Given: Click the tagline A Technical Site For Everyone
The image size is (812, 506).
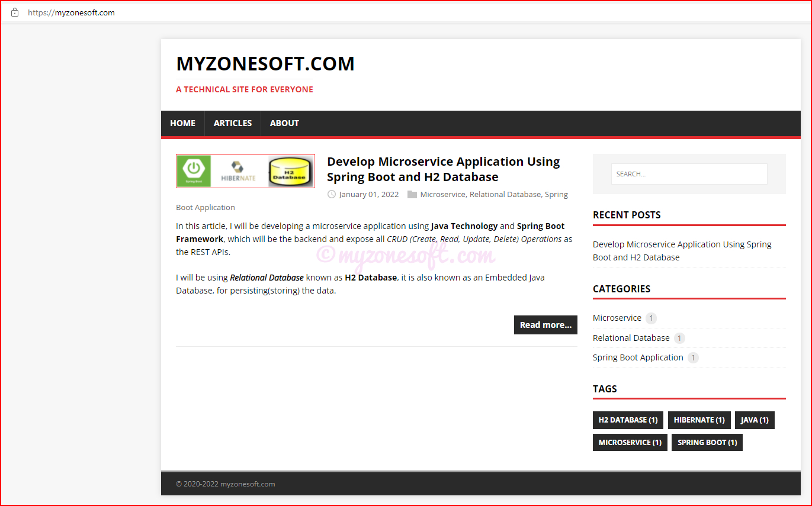Looking at the screenshot, I should click(x=245, y=89).
